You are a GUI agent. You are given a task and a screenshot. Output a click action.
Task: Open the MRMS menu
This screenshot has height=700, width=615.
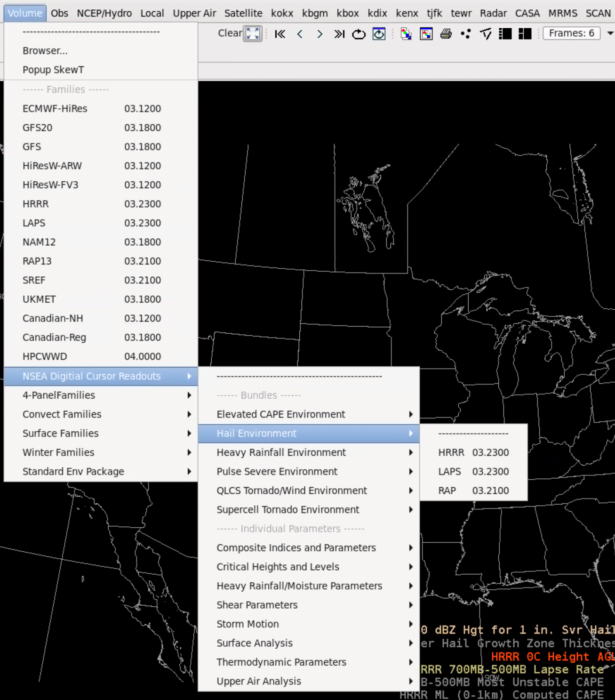[x=563, y=13]
